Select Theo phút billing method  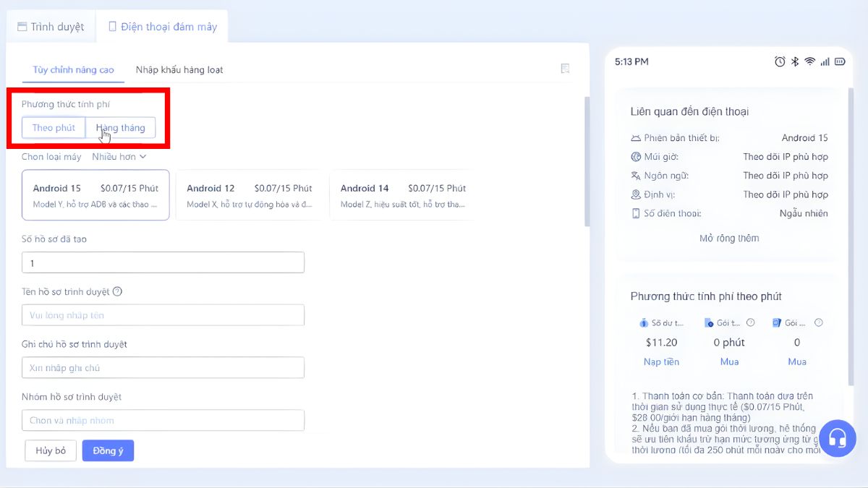pyautogui.click(x=54, y=128)
